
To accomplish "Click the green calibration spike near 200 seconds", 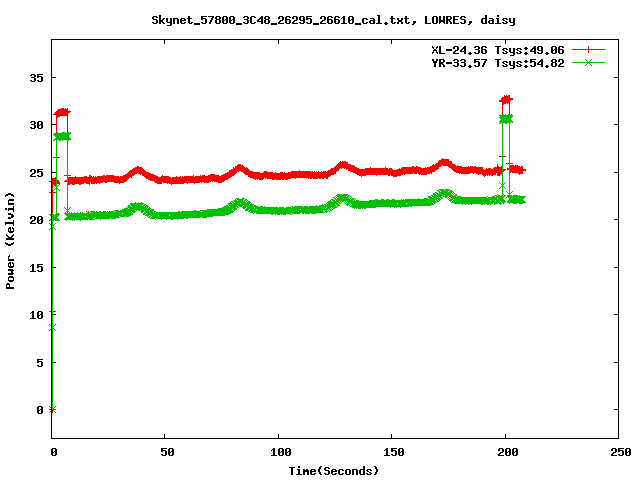I will click(x=506, y=119).
